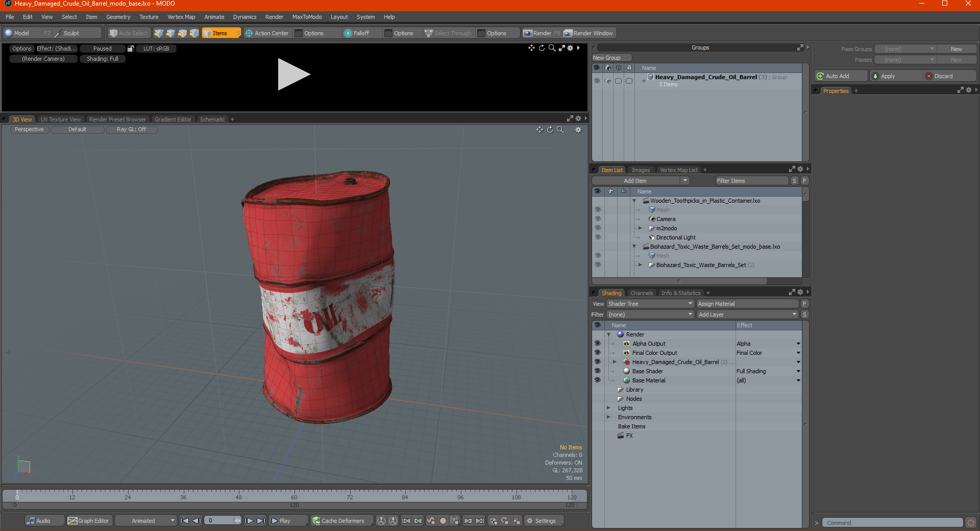
Task: Open the Shader Tree view dropdown
Action: tap(650, 304)
